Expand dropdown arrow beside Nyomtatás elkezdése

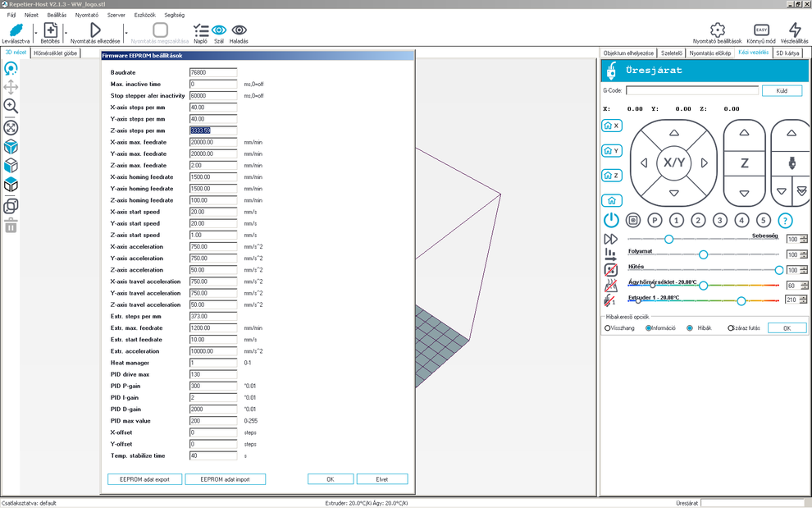click(x=125, y=34)
